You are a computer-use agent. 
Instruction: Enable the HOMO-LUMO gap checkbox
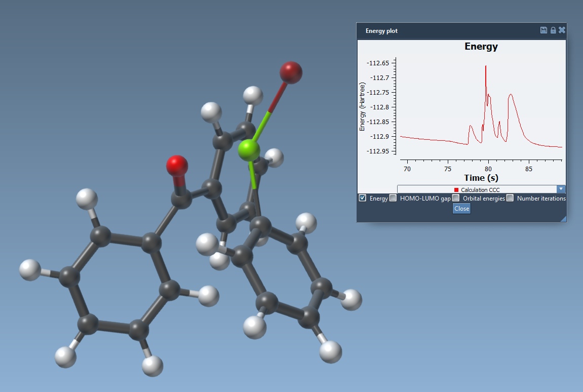[393, 198]
